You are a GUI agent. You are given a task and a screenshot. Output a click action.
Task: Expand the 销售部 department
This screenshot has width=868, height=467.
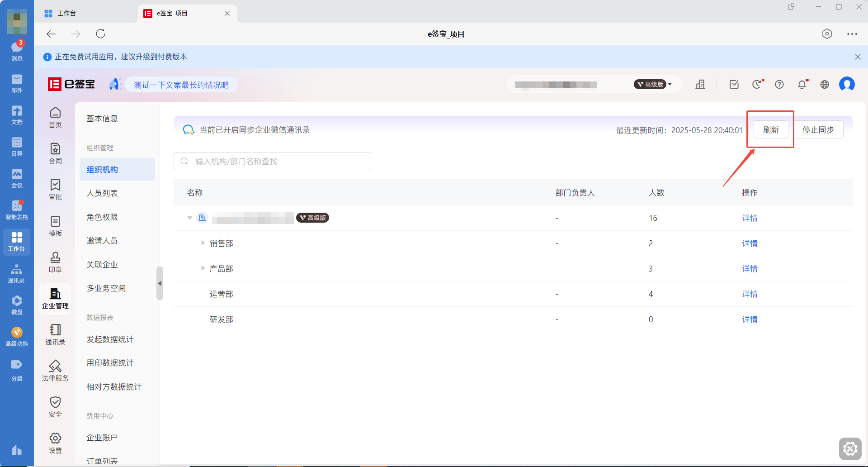203,243
